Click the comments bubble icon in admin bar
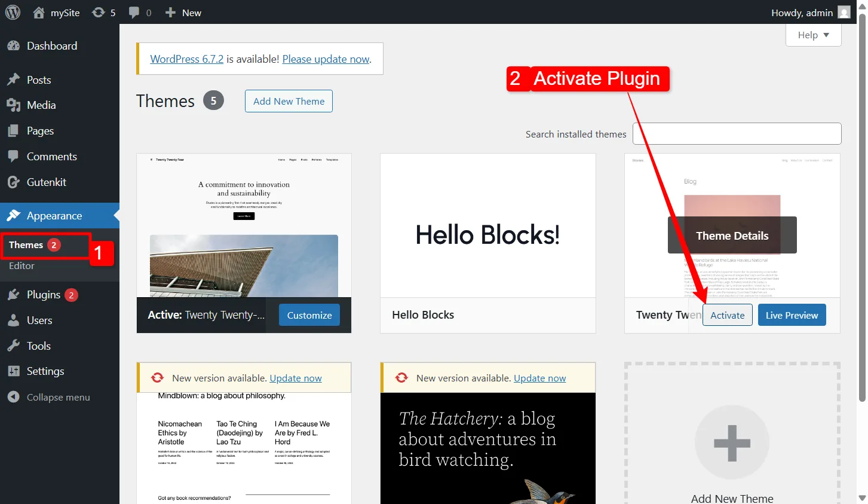Image resolution: width=868 pixels, height=504 pixels. (134, 13)
